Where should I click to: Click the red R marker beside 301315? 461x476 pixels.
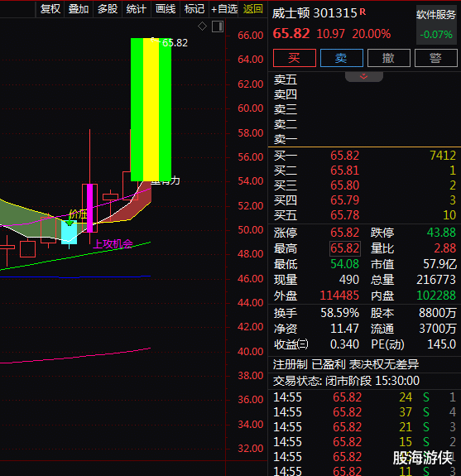pyautogui.click(x=363, y=12)
